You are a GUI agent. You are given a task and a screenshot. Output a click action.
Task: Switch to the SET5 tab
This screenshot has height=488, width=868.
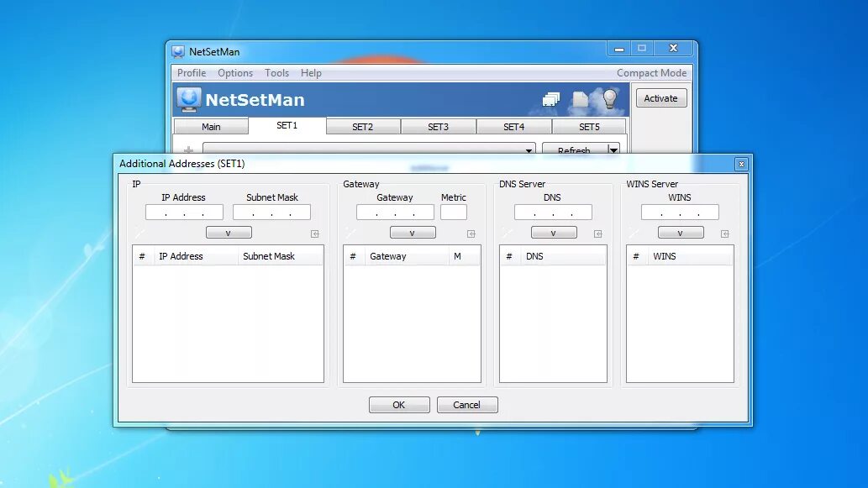click(589, 127)
